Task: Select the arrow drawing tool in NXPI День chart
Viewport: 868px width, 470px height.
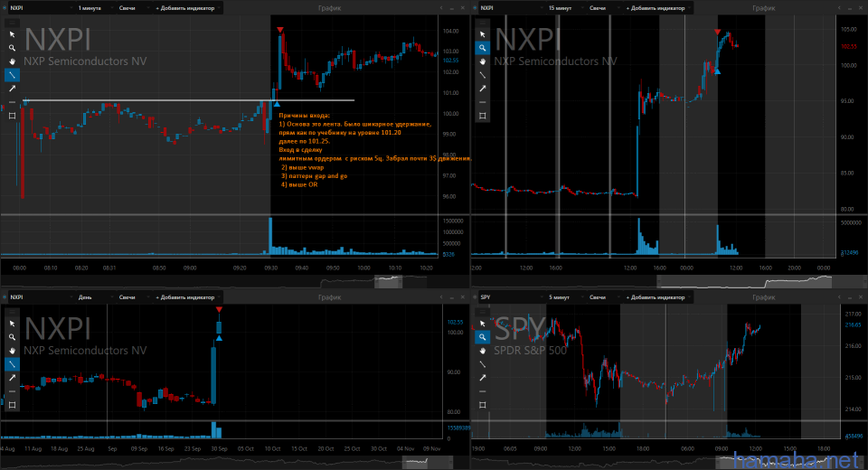Action: coord(12,378)
